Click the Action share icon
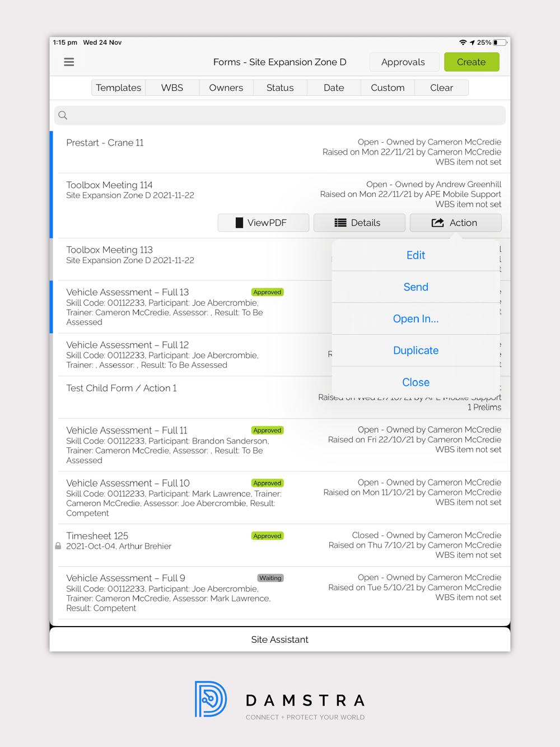Screen dimensions: 560x747 coord(437,223)
